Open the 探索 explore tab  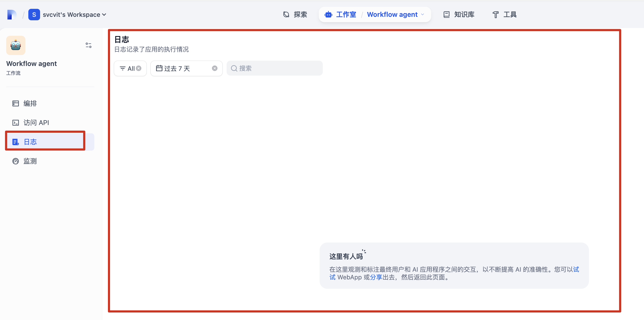295,14
